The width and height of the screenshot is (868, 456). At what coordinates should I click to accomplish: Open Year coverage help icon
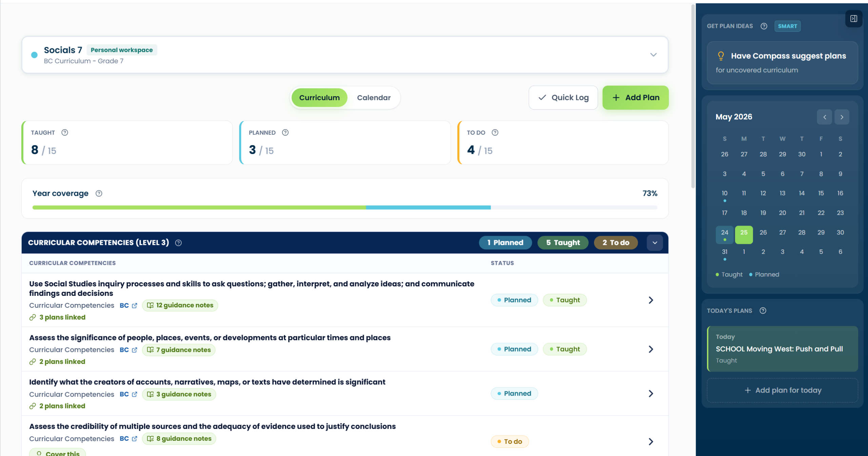[99, 193]
